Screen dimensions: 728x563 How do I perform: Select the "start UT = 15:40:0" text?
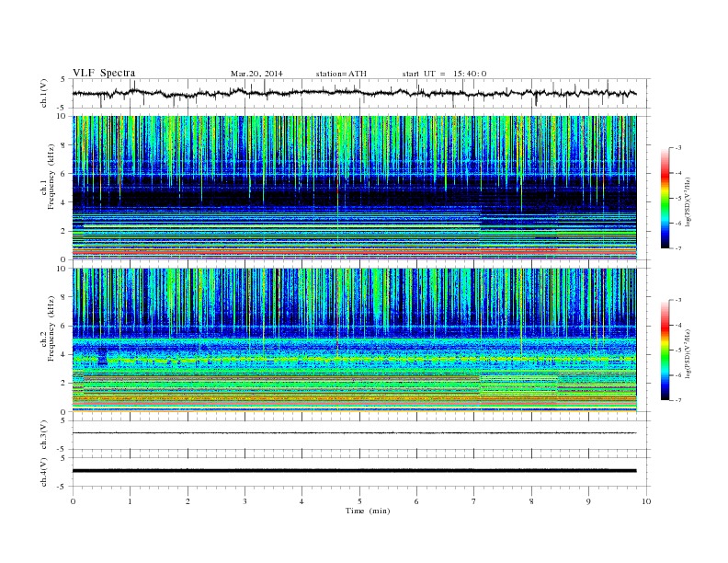[x=444, y=74]
